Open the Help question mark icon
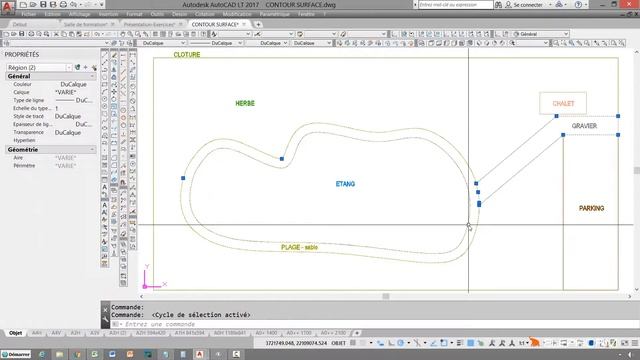The image size is (640, 360). point(578,5)
